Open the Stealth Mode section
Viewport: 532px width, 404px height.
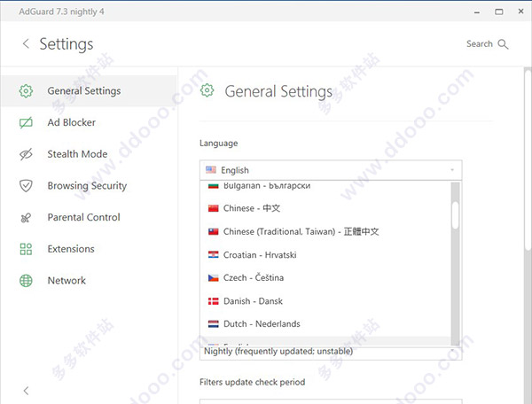[x=89, y=154]
